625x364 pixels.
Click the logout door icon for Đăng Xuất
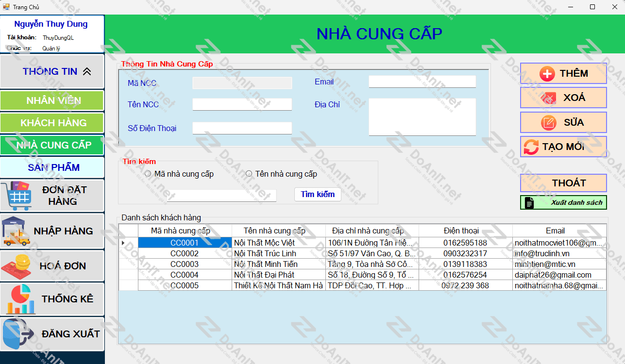click(18, 334)
